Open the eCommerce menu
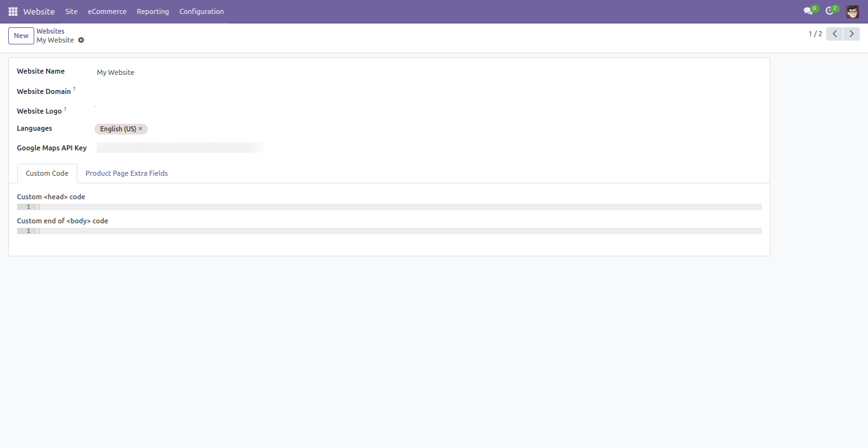This screenshot has height=448, width=868. click(107, 11)
